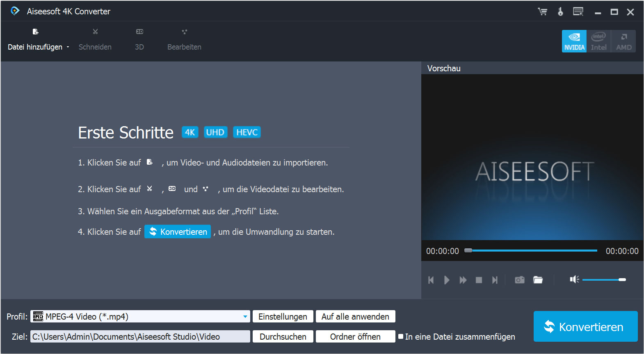Check In eine Datei zusammenfügen
The image size is (644, 354).
point(401,336)
